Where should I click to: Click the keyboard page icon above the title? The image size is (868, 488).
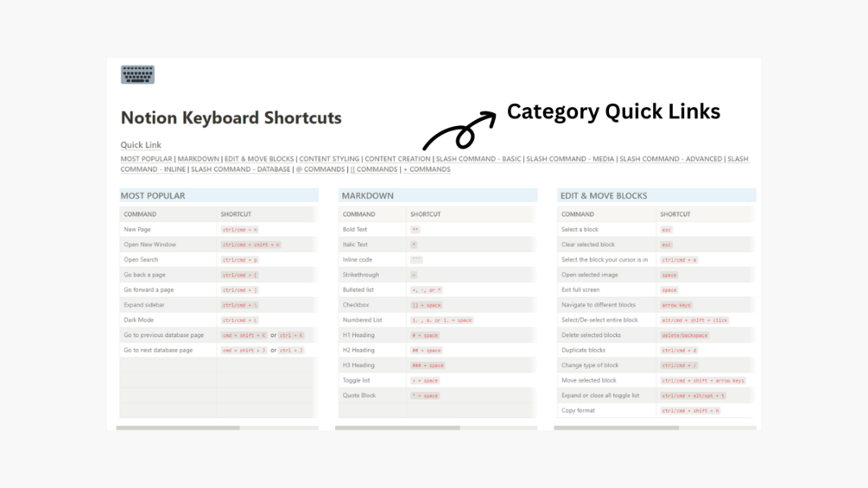coord(137,74)
